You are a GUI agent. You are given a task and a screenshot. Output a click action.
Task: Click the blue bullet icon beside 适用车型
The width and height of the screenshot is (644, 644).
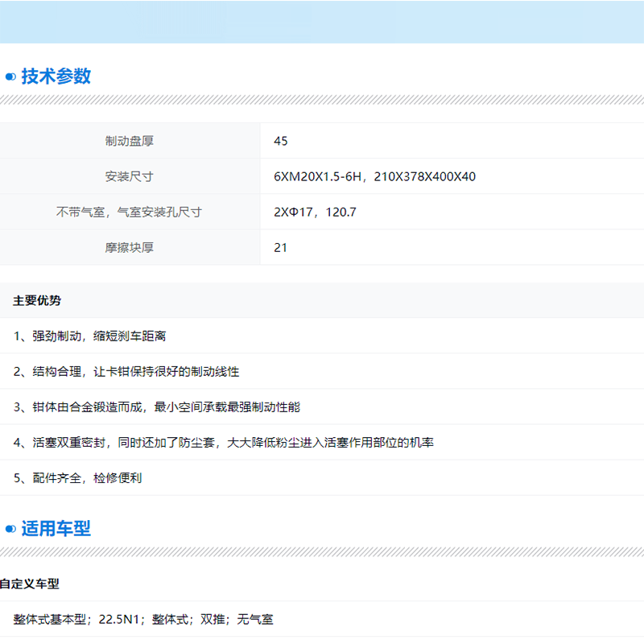point(10,529)
